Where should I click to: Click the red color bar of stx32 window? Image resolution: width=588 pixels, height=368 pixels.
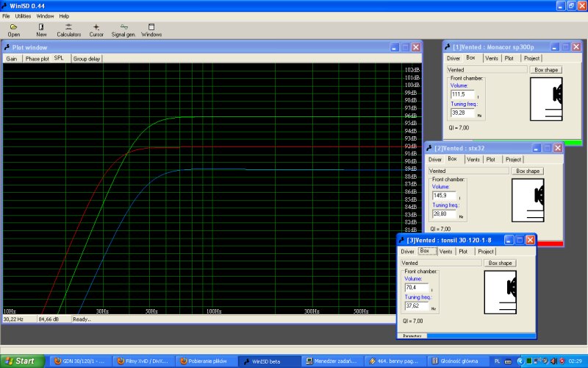point(548,244)
